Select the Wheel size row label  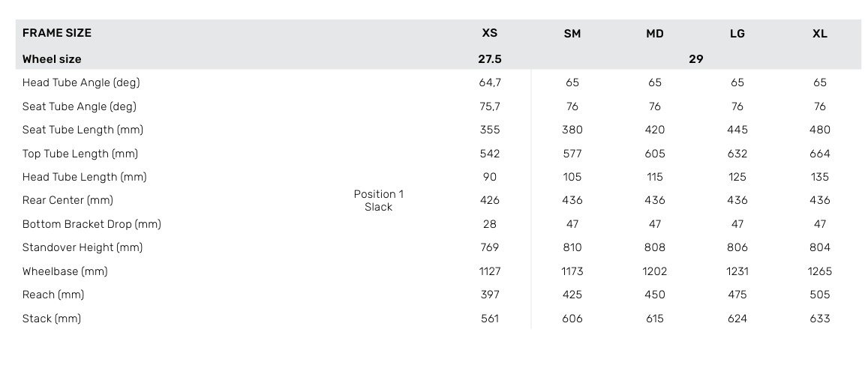click(52, 59)
